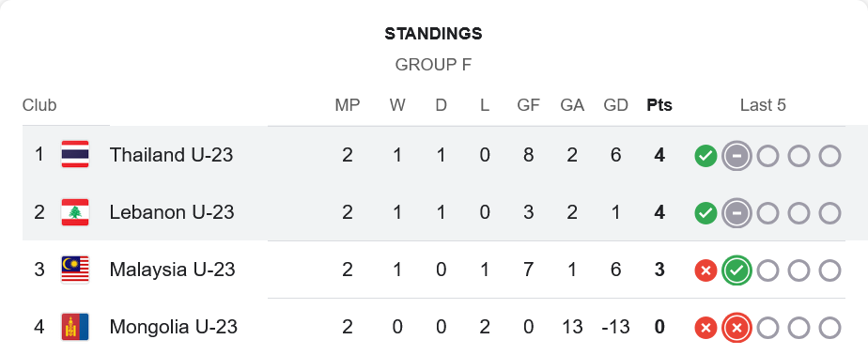Viewport: 868px width, 355px height.
Task: Click Mongolia's outlined red loss icon
Action: coord(736,329)
